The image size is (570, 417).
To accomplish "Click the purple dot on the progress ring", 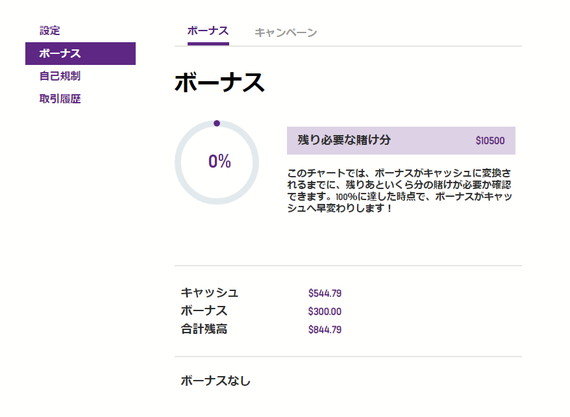I will (217, 123).
